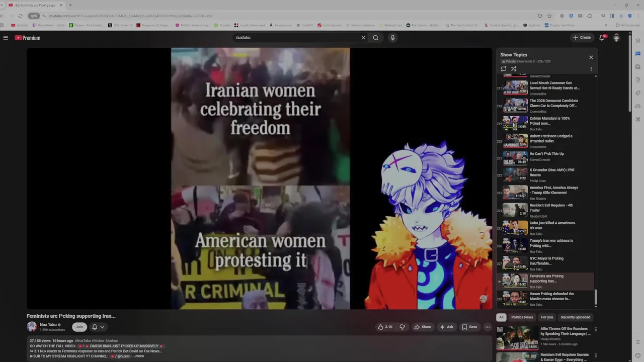
Task: Open subscription notification bell dropdown
Action: (98, 327)
